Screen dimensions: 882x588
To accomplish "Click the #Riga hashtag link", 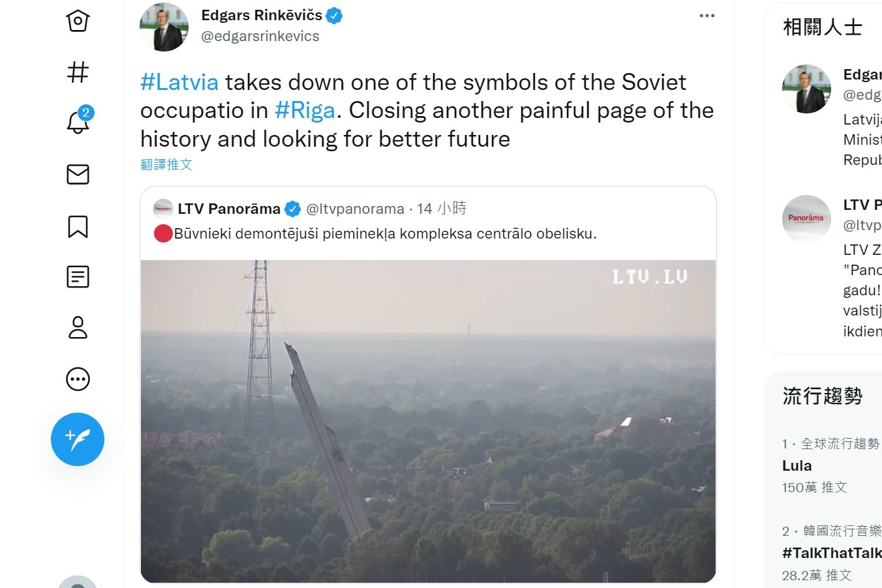I will coord(305,110).
